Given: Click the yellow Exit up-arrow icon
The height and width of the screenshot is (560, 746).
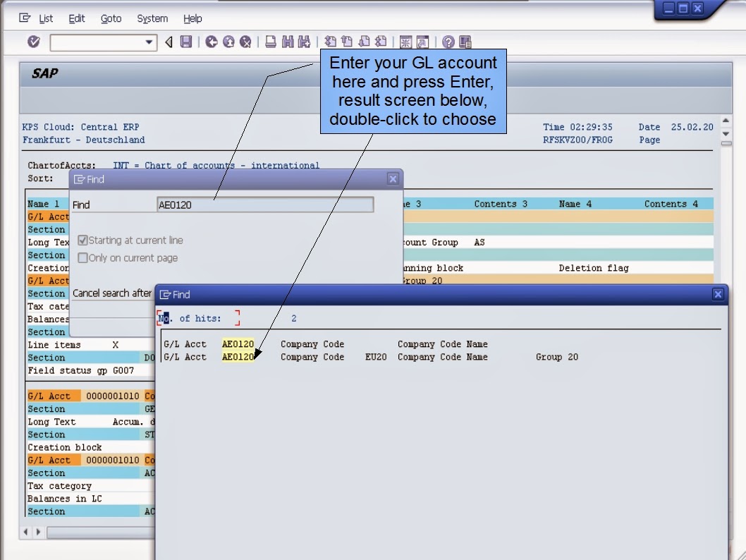Looking at the screenshot, I should (228, 42).
